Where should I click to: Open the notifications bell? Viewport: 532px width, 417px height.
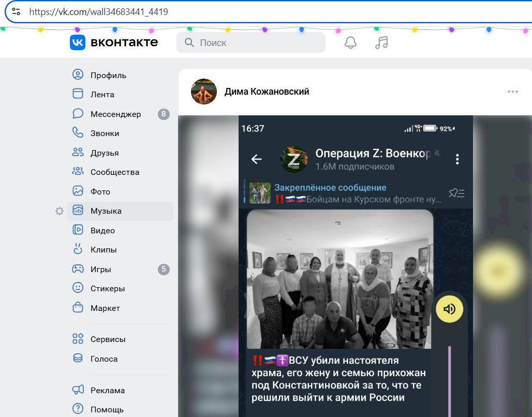350,42
